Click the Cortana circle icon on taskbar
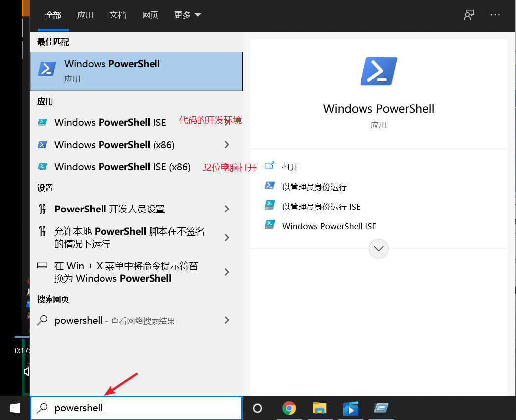This screenshot has width=516, height=420. point(258,408)
